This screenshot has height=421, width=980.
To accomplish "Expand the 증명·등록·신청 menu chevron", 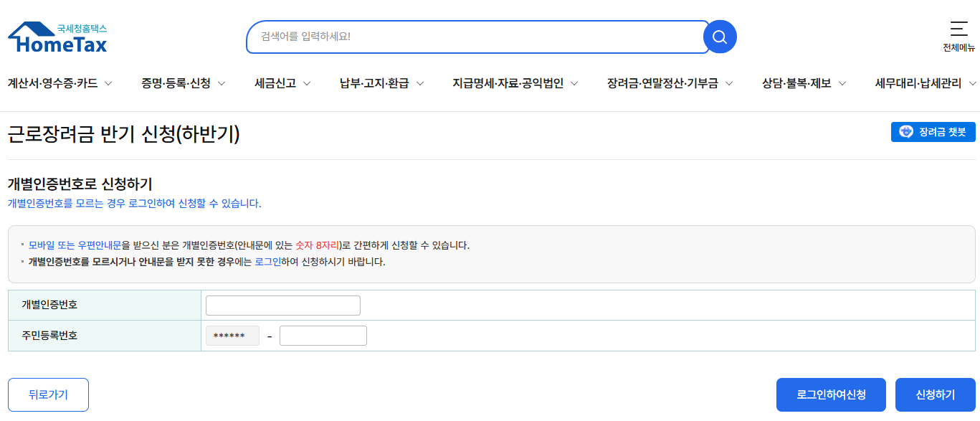I will [222, 84].
